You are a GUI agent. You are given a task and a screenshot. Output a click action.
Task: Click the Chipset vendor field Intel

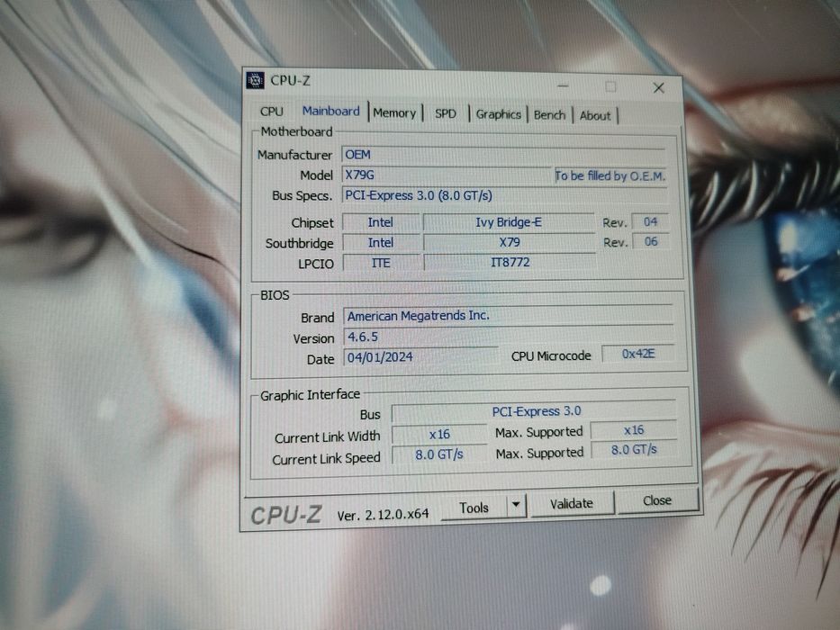pos(380,222)
